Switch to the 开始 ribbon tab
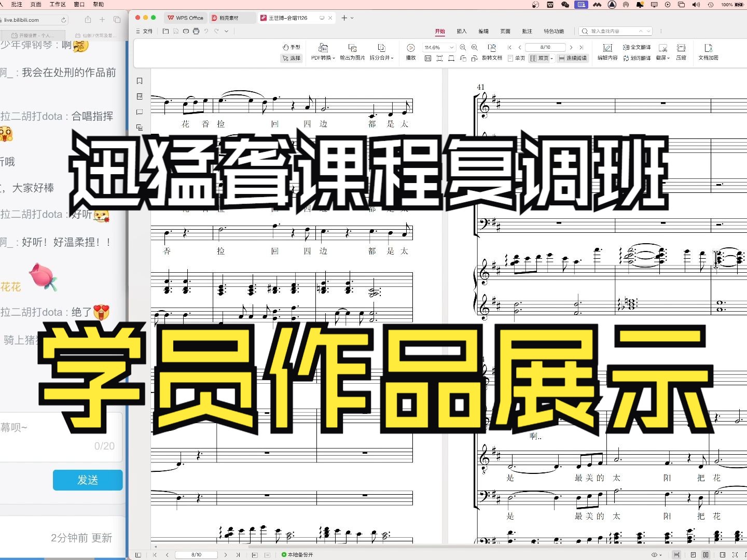The image size is (747, 560). 440,31
